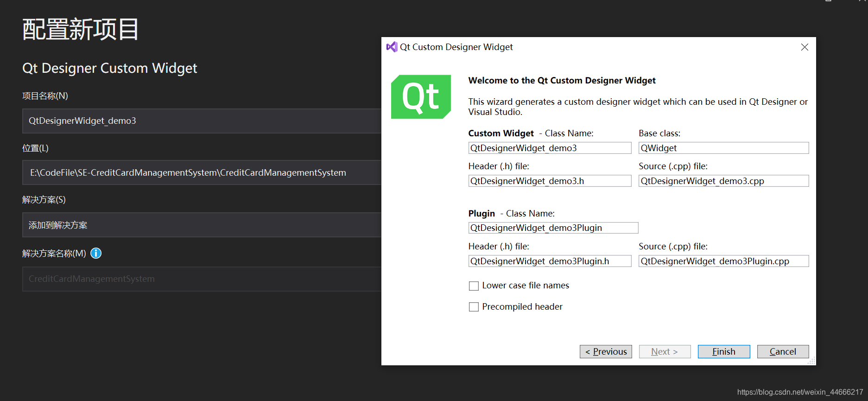Click the project name field in config window
Viewport: 868px width, 401px height.
[202, 121]
